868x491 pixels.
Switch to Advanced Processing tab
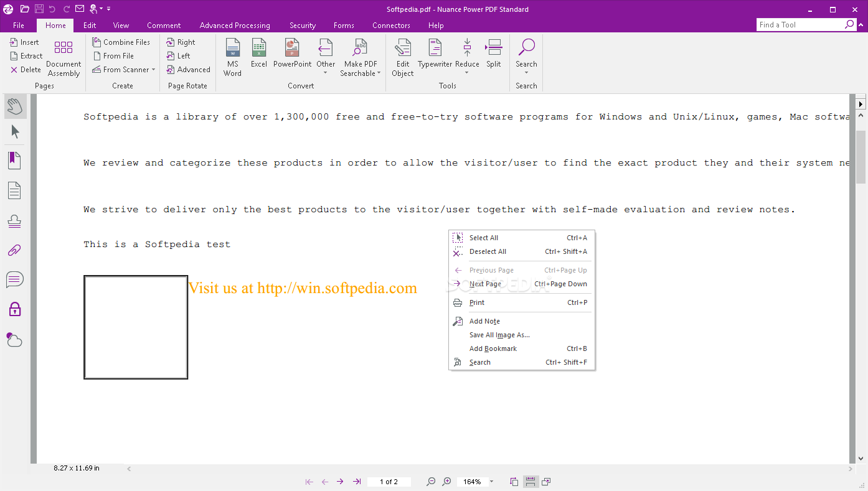[x=235, y=26]
